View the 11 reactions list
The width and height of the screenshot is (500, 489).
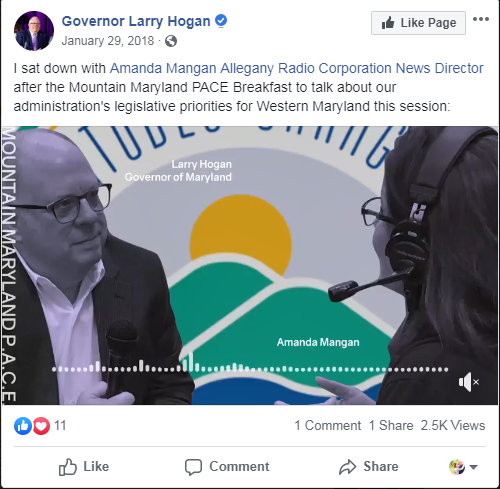pyautogui.click(x=60, y=426)
